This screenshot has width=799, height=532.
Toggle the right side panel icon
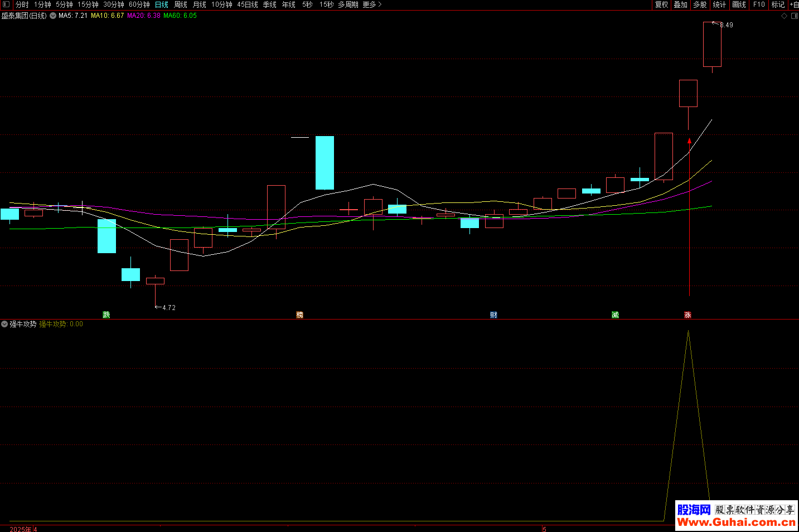click(795, 16)
